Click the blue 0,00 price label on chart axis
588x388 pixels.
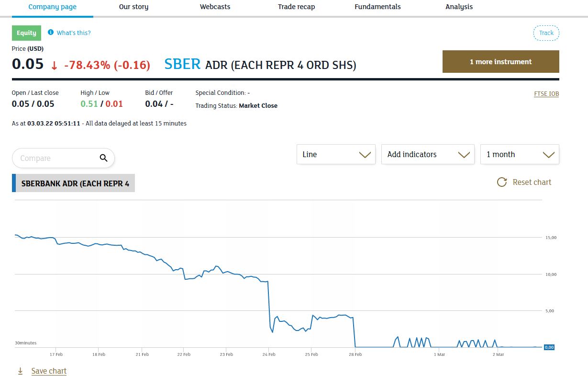click(549, 347)
